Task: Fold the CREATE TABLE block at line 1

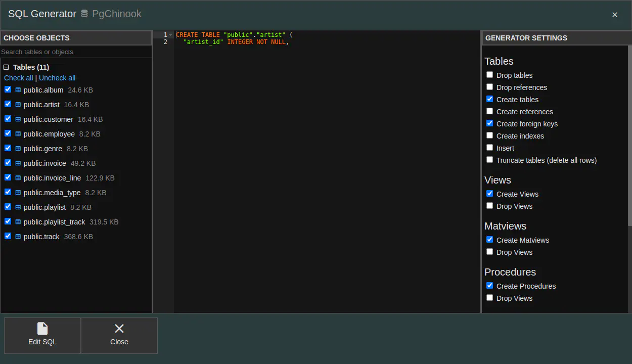Action: coord(171,35)
